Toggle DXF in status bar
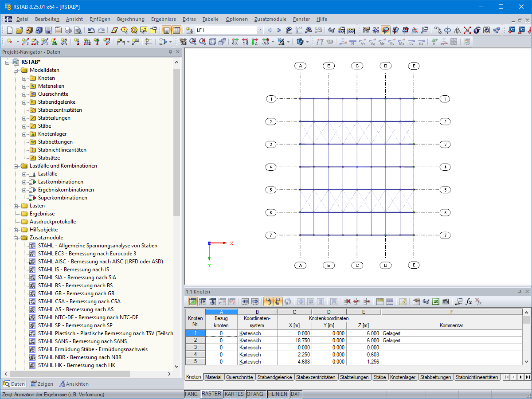 point(297,394)
